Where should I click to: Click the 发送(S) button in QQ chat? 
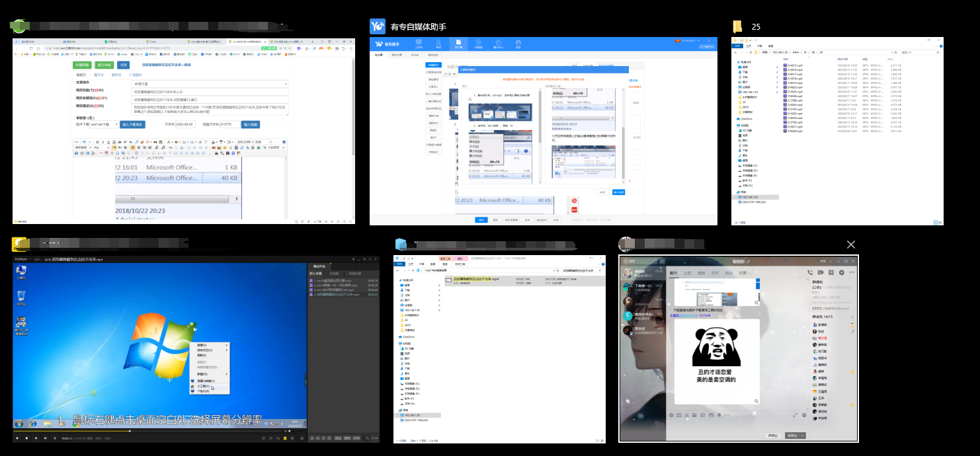coord(792,436)
